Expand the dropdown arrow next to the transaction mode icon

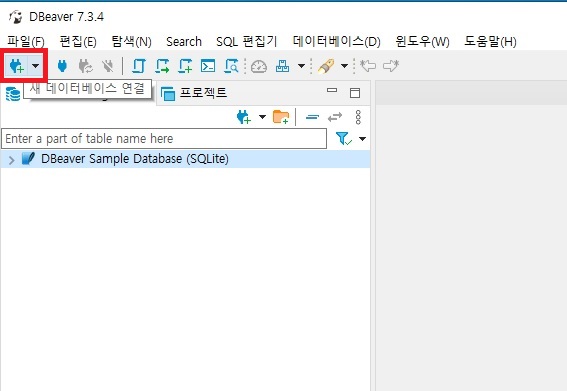coord(301,66)
